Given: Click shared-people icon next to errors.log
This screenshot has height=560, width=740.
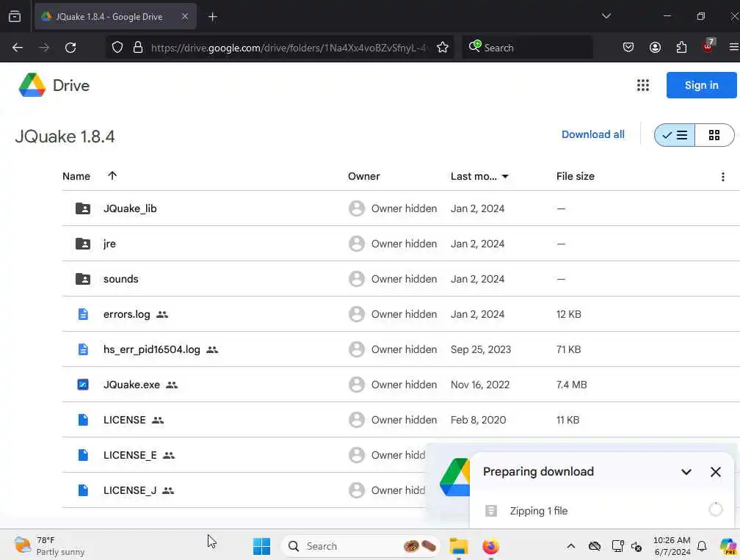Looking at the screenshot, I should click(x=162, y=314).
